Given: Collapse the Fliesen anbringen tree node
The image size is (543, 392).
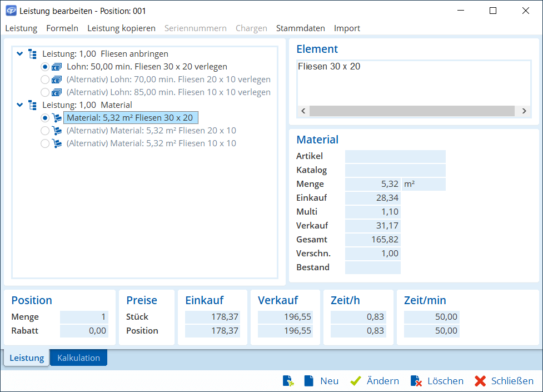Looking at the screenshot, I should [x=20, y=54].
